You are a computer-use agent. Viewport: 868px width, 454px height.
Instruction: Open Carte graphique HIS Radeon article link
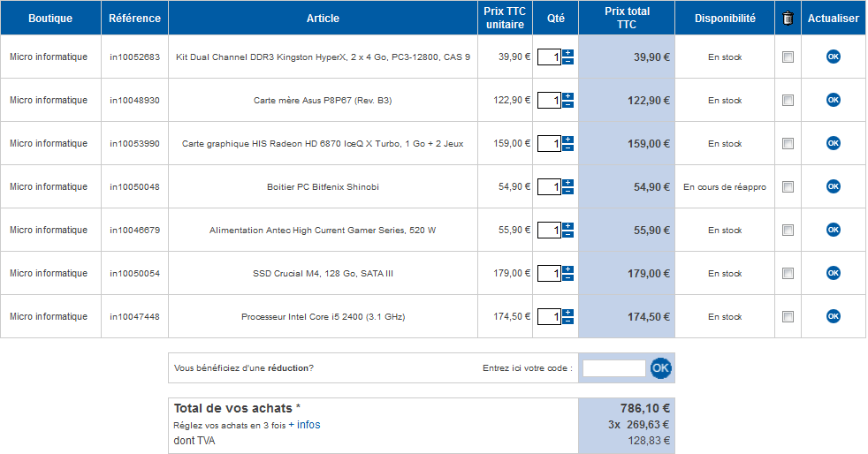click(x=323, y=144)
